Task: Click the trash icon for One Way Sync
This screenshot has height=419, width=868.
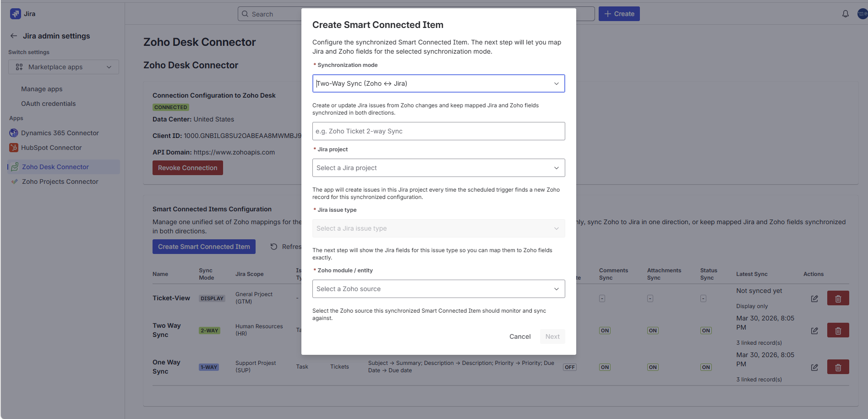Action: click(838, 367)
